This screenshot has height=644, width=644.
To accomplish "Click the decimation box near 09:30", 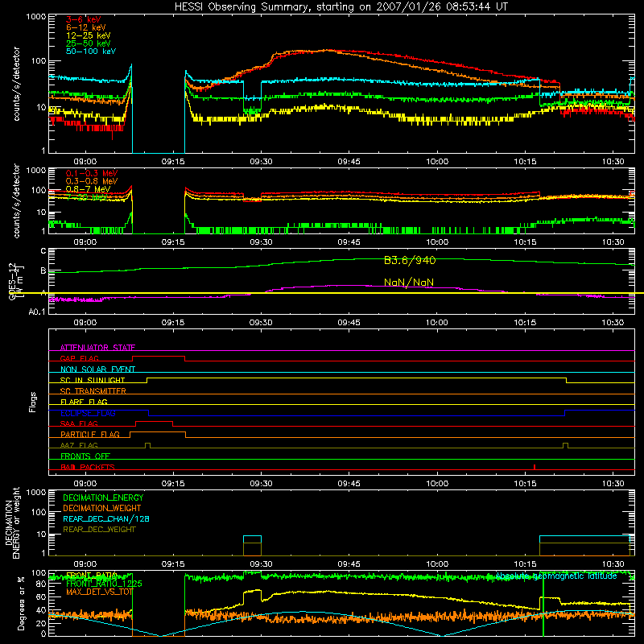I will tap(252, 546).
